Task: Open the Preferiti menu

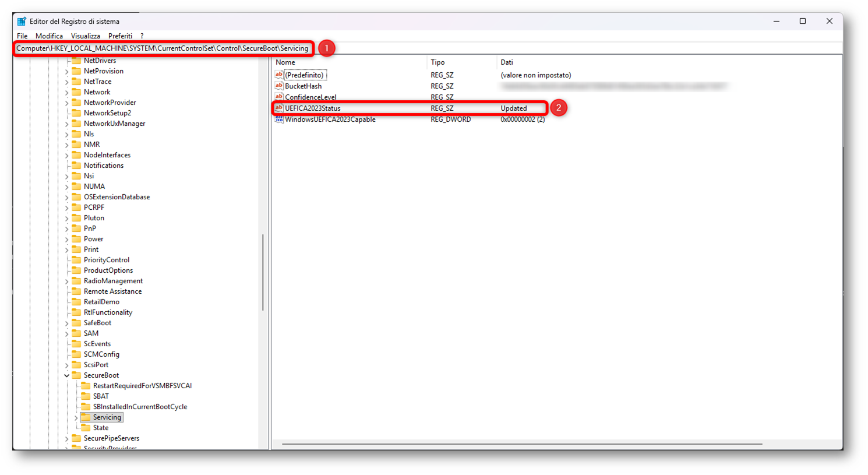Action: (120, 36)
